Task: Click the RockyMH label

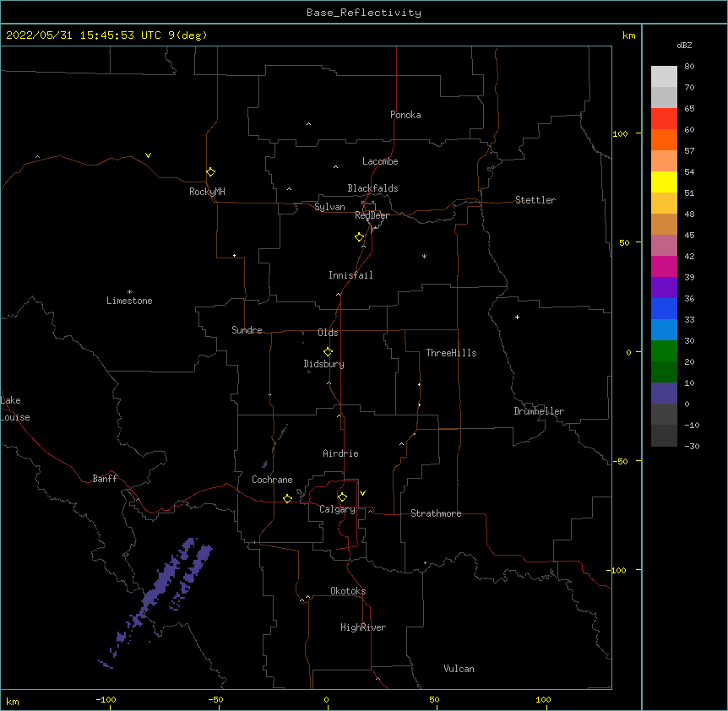Action: [207, 192]
